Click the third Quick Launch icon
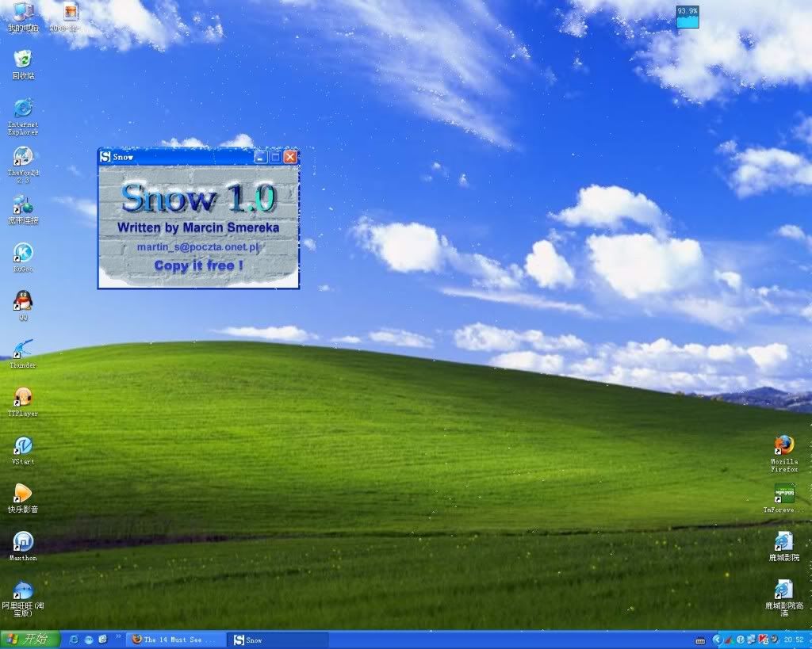Image resolution: width=812 pixels, height=649 pixels. click(102, 639)
